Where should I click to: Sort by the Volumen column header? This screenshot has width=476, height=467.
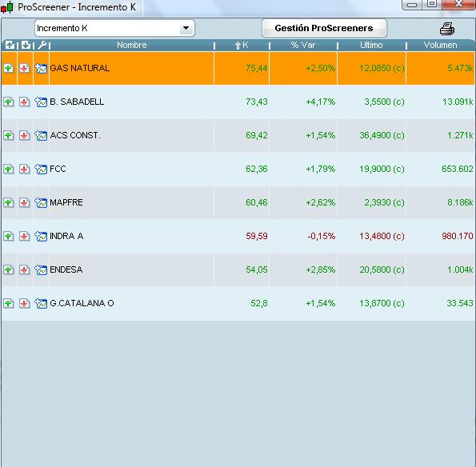coord(440,46)
